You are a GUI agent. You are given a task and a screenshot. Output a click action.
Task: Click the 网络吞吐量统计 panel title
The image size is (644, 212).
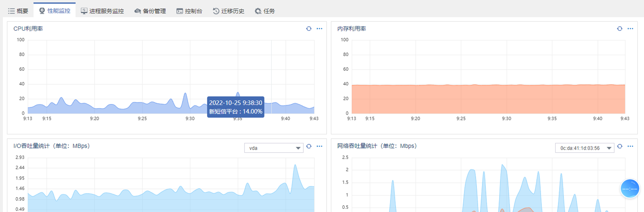[377, 146]
